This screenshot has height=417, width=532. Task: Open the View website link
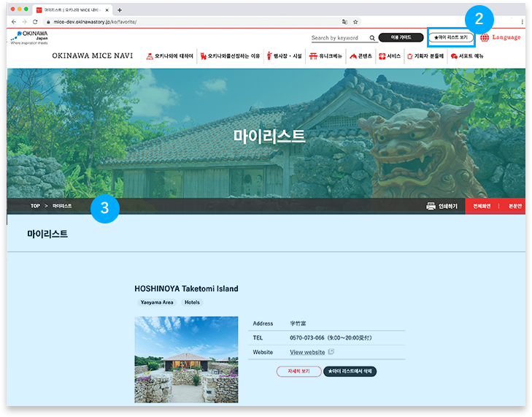307,352
